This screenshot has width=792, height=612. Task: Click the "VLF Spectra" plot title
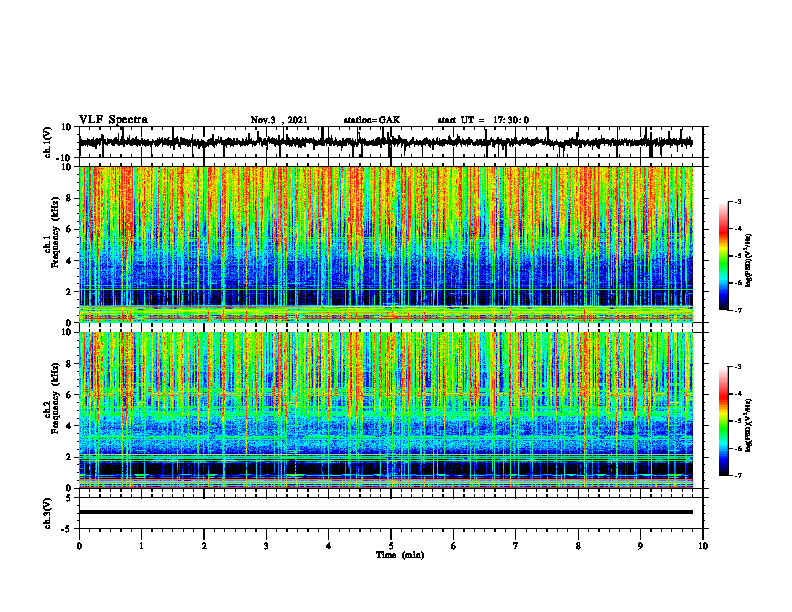point(113,120)
